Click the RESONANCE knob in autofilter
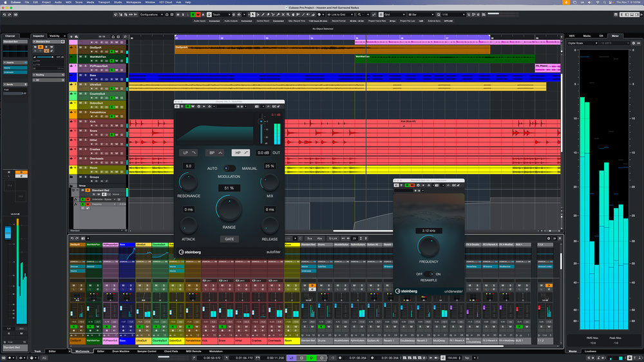Viewport: 644px width, 362px height. 188,182
